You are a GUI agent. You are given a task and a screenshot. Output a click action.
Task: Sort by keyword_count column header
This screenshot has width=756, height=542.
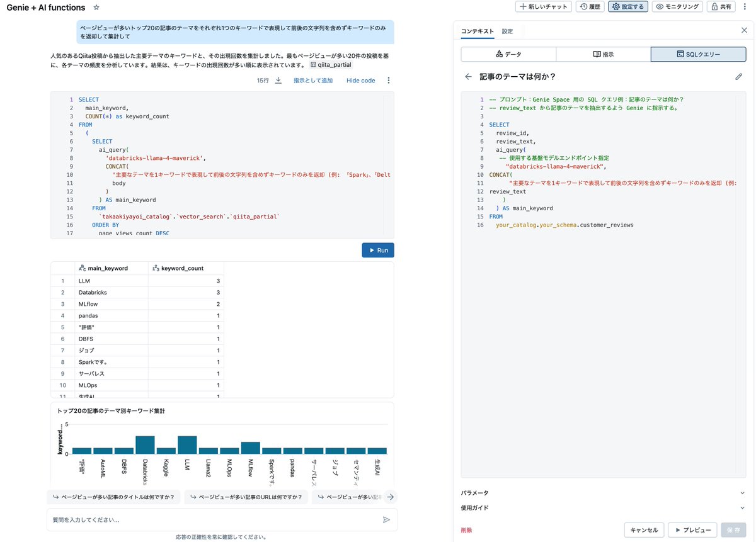pyautogui.click(x=186, y=268)
